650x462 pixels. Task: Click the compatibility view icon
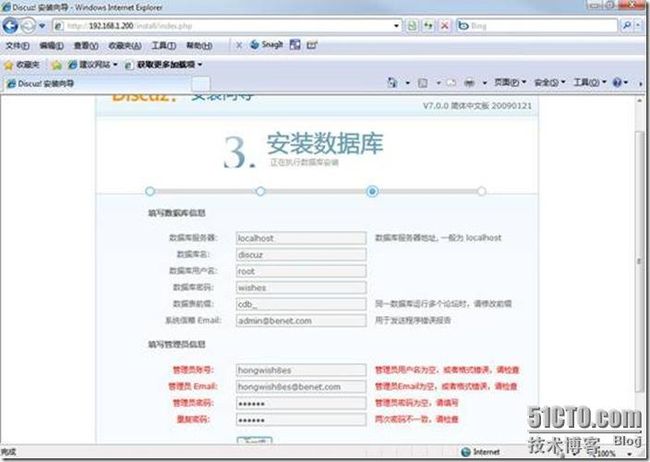pyautogui.click(x=412, y=26)
